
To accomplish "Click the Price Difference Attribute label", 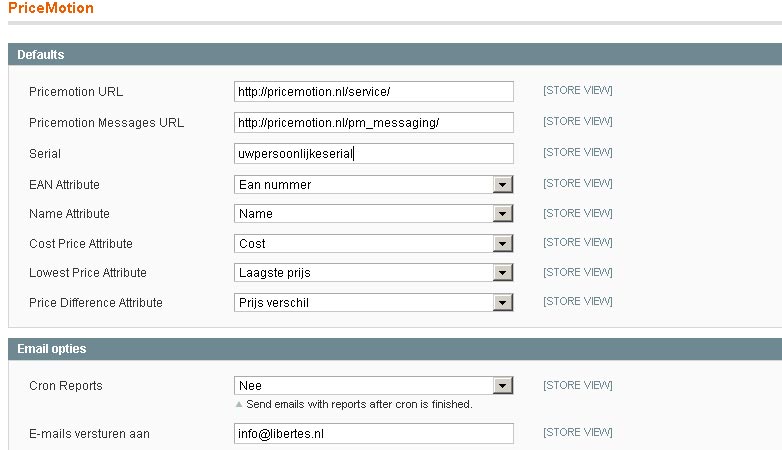I will (96, 302).
